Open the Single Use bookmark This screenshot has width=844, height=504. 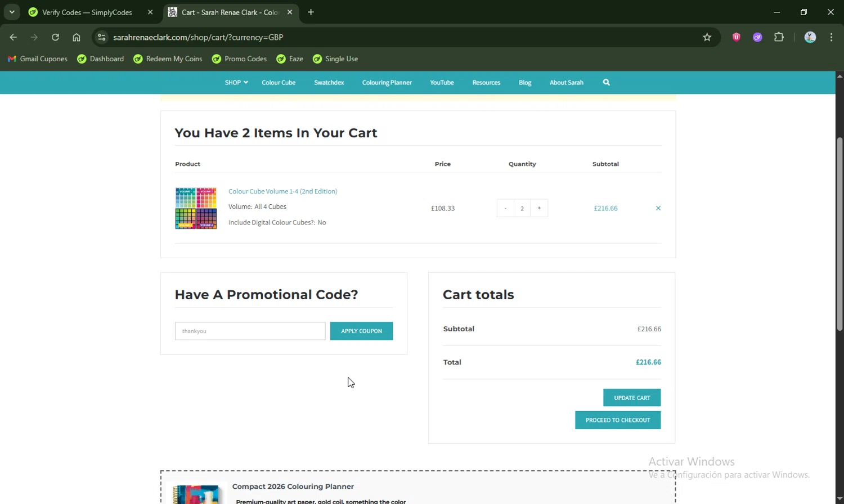pos(335,58)
